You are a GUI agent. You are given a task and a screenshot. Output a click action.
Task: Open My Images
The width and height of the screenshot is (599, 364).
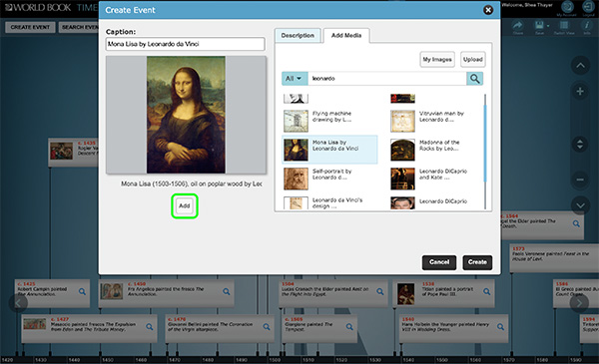point(437,60)
